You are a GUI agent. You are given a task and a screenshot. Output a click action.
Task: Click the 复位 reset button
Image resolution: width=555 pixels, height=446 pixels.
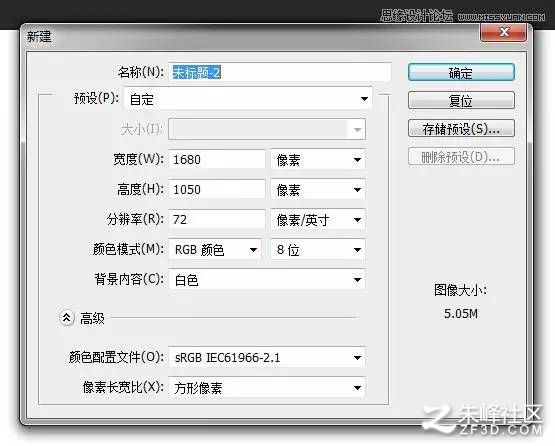point(461,101)
